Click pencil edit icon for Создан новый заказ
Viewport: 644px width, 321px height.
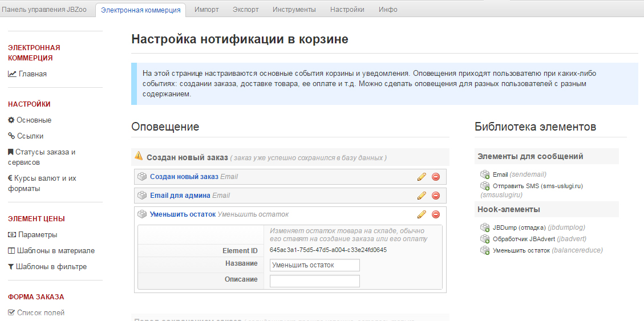pyautogui.click(x=422, y=177)
